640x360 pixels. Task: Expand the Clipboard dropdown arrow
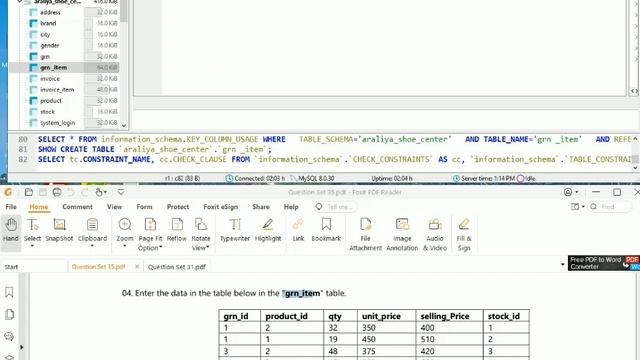click(92, 247)
